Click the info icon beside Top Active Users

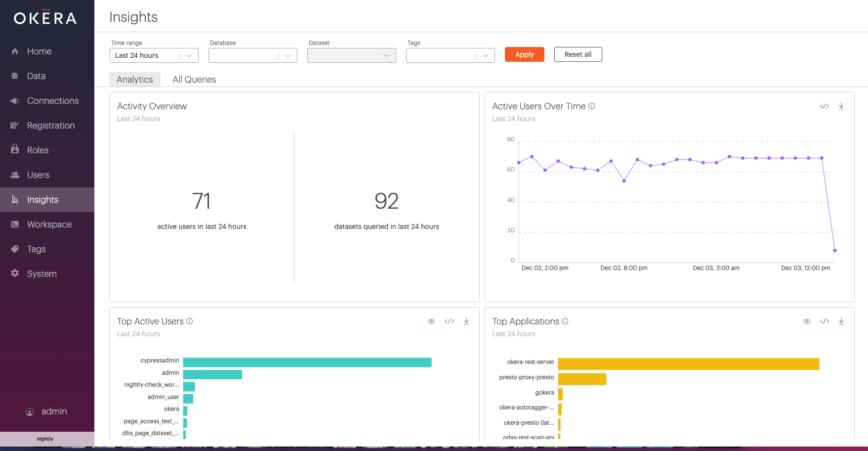(189, 321)
